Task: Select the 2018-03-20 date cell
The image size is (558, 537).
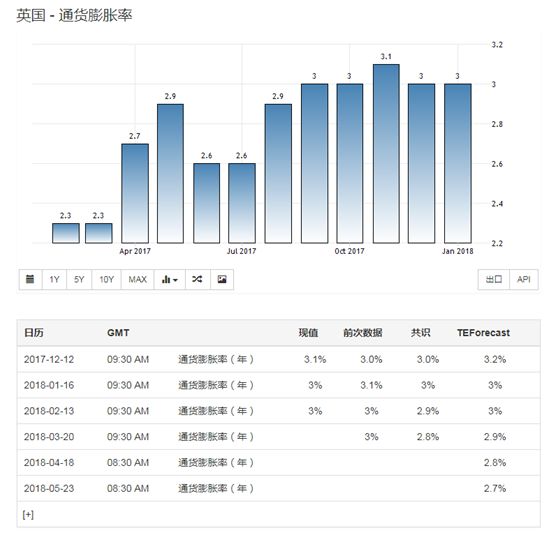Action: click(49, 437)
